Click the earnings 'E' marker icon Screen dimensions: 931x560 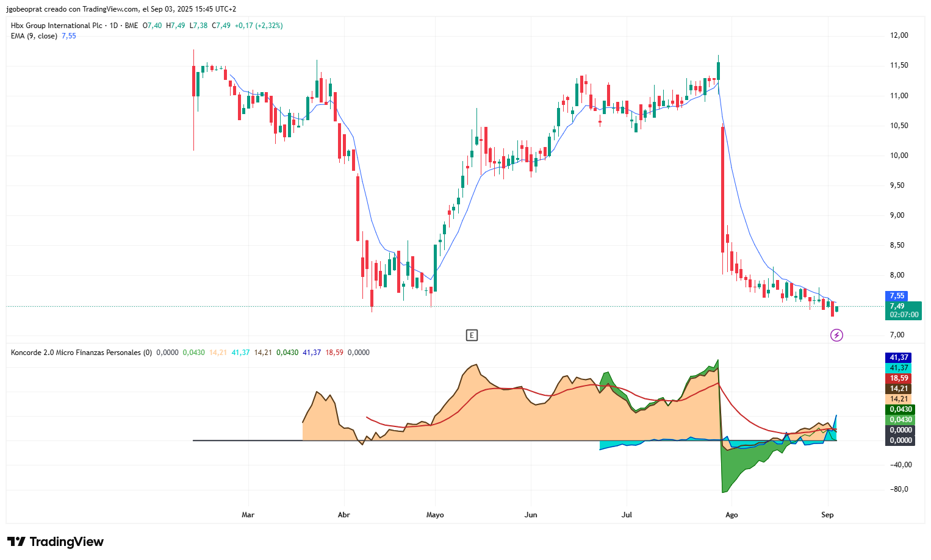[x=472, y=335]
